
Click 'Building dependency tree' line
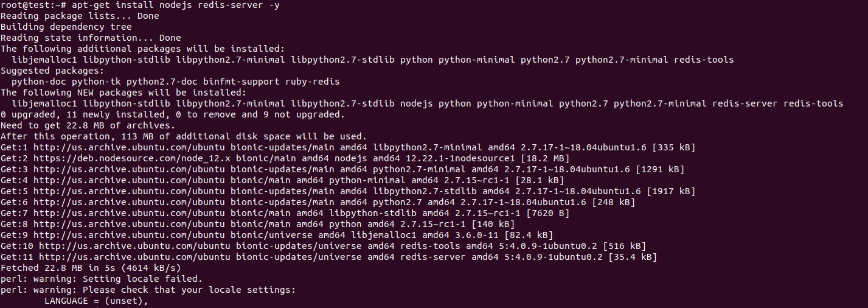(x=66, y=27)
